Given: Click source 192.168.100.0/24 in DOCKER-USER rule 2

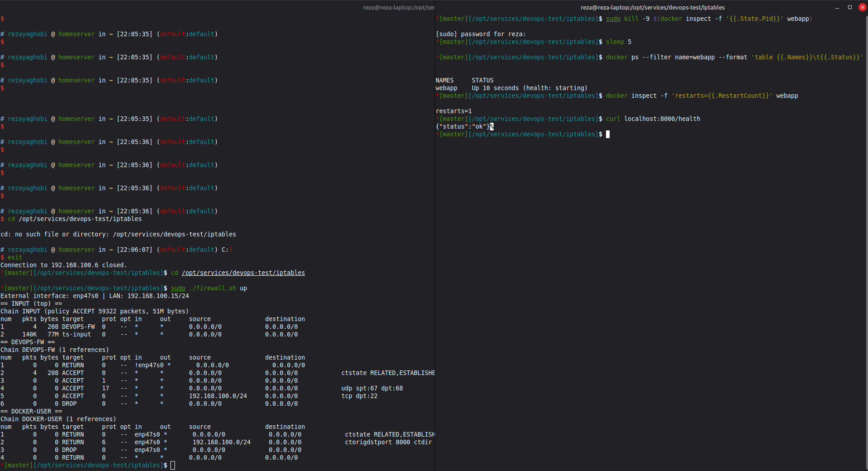Looking at the screenshot, I should coord(222,442).
